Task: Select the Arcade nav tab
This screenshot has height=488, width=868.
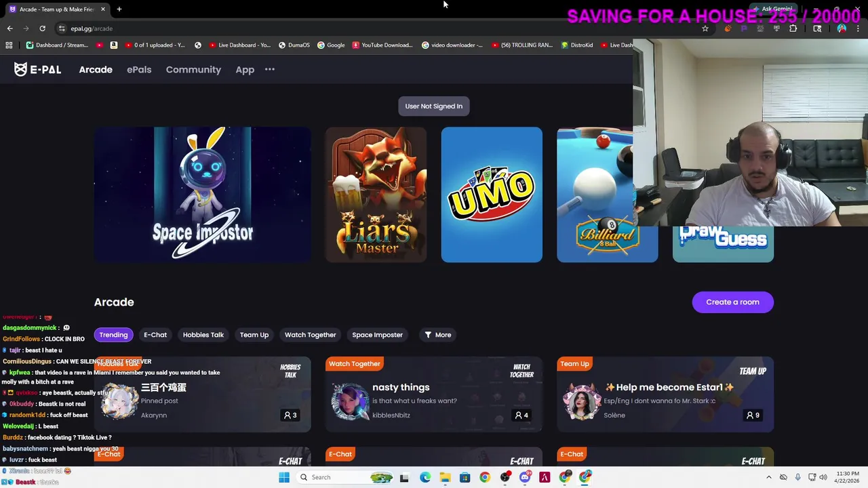Action: click(96, 69)
